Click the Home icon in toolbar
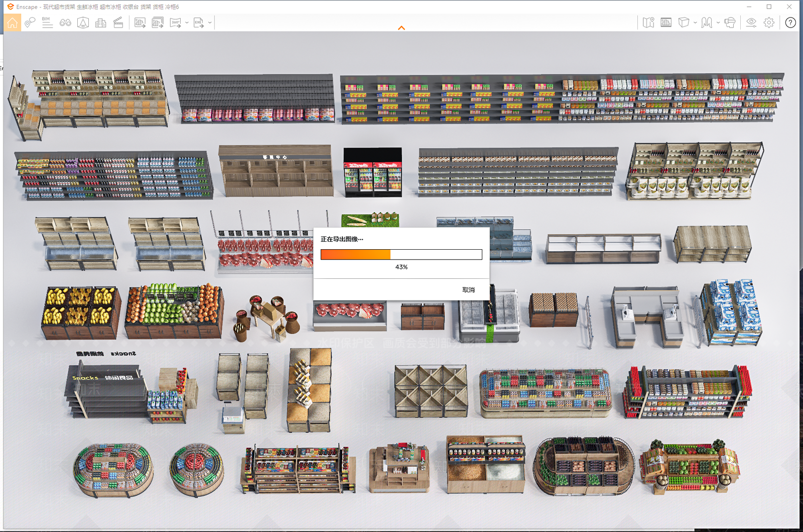The width and height of the screenshot is (803, 532). click(x=12, y=23)
